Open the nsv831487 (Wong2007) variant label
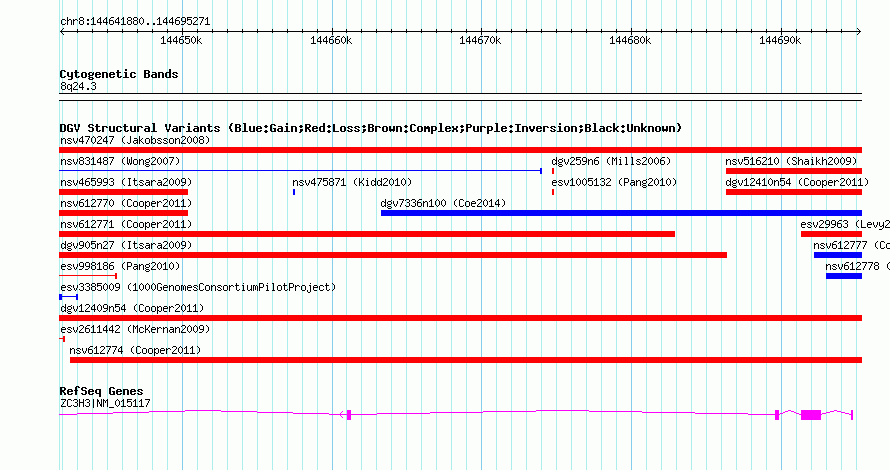The image size is (890, 470). click(x=120, y=161)
